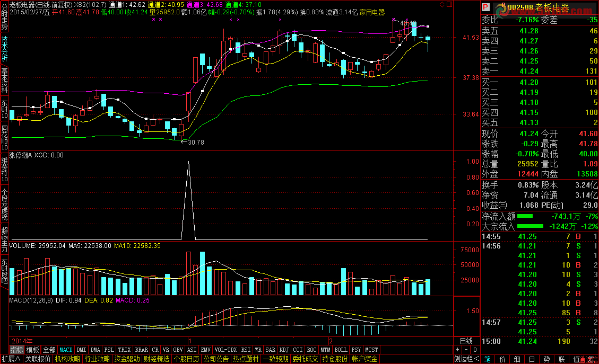599x364 pixels.
Task: Switch indicator to VOL-TDX
Action: point(226,350)
